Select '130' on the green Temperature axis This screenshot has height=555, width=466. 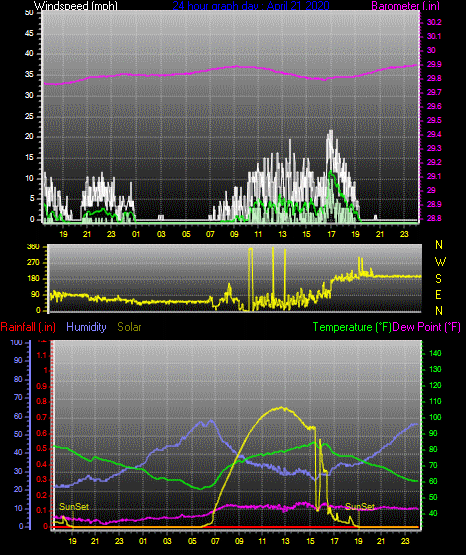[x=435, y=369]
